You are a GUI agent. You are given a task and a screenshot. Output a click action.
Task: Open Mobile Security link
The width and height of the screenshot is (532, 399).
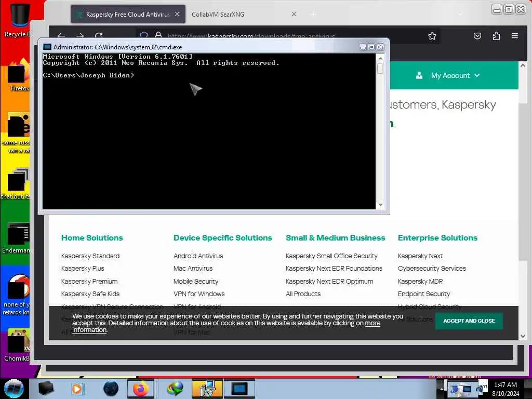(196, 281)
